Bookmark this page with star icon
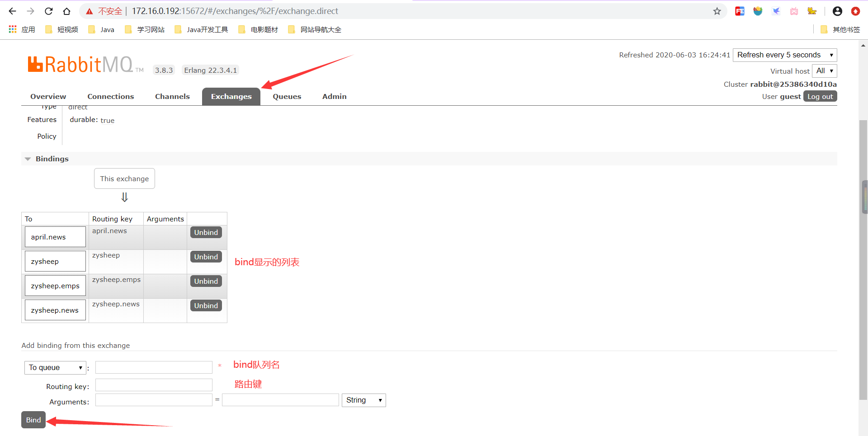 click(x=717, y=11)
